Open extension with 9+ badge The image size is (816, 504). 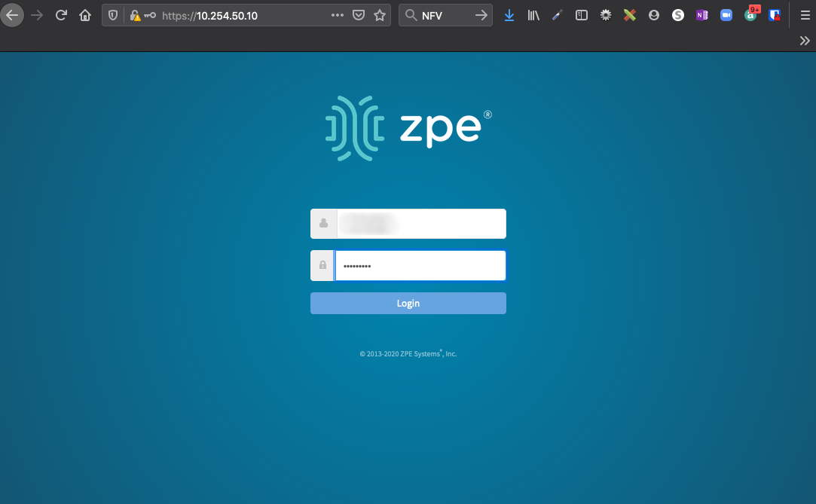point(751,14)
